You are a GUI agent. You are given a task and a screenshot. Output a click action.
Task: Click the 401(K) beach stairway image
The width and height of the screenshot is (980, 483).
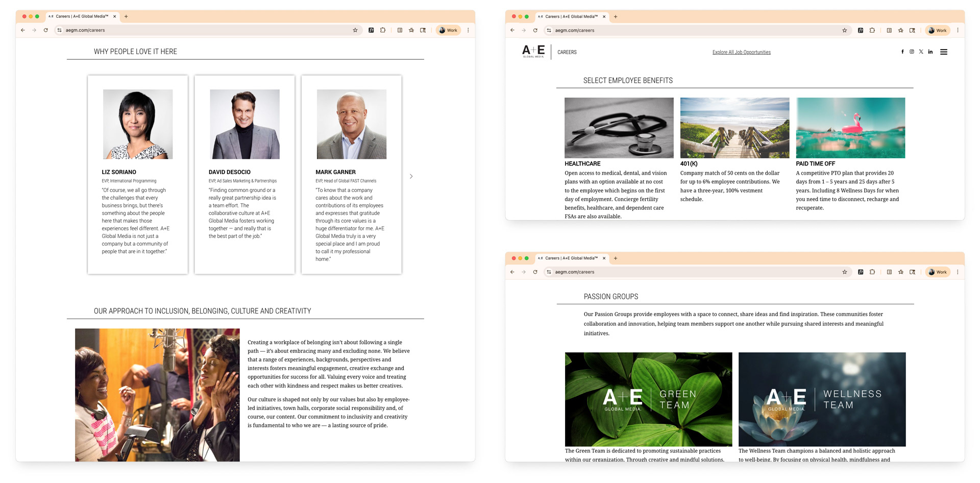pyautogui.click(x=734, y=128)
